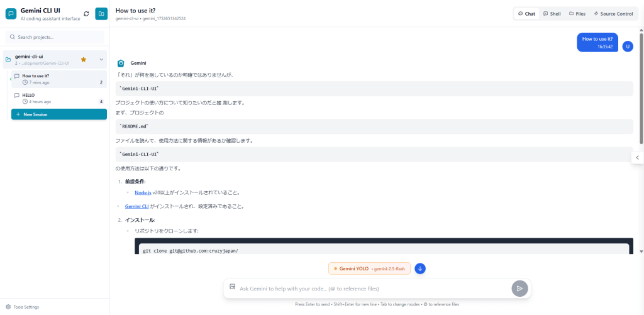Open the 'How to use it?' session
Image resolution: width=644 pixels, height=315 pixels.
tap(58, 79)
